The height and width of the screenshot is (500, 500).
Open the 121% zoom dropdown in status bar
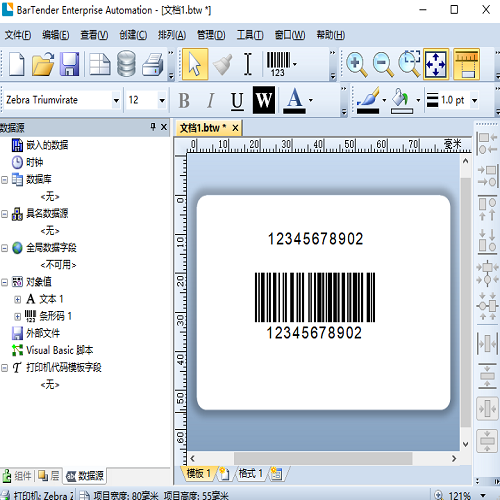click(x=483, y=495)
